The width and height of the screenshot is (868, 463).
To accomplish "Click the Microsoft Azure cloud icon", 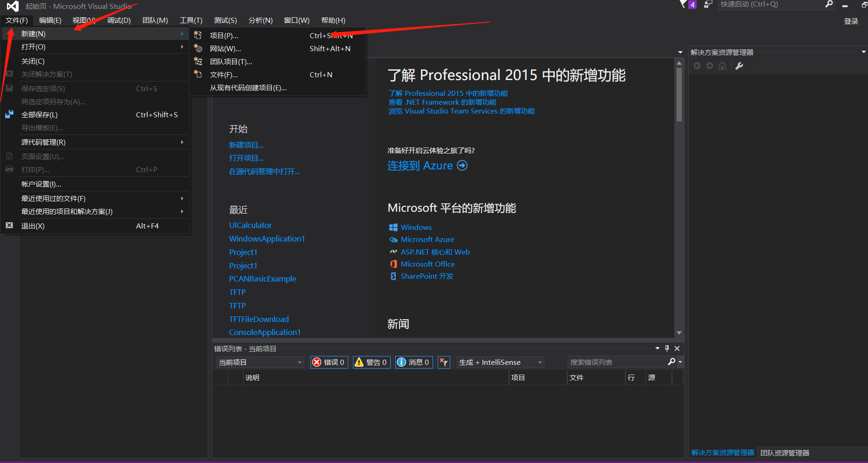I will [393, 240].
